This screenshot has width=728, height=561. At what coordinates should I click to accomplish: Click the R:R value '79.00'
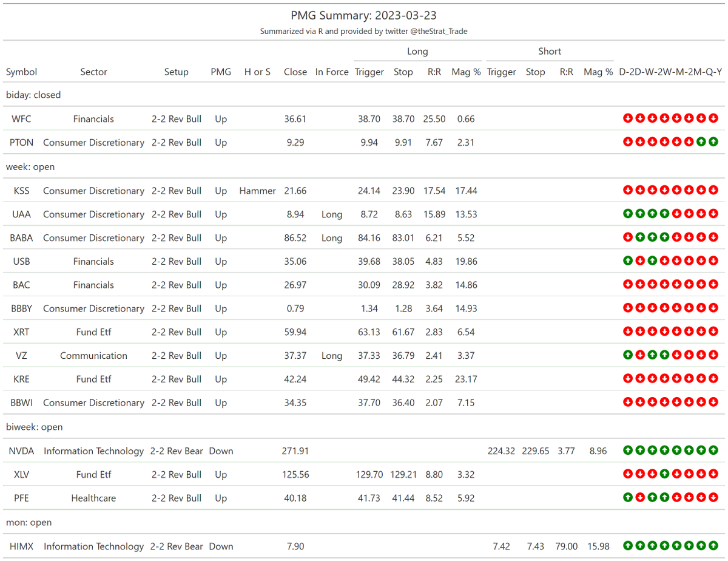click(567, 546)
